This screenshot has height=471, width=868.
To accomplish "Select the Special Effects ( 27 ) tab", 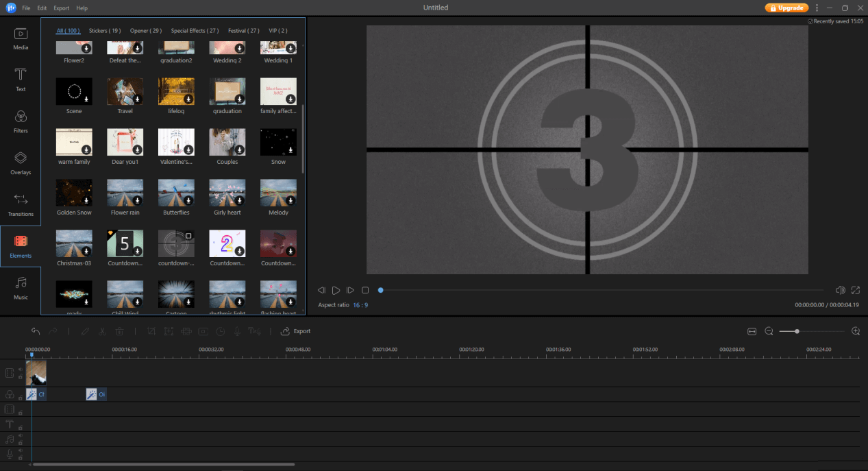I will point(195,31).
